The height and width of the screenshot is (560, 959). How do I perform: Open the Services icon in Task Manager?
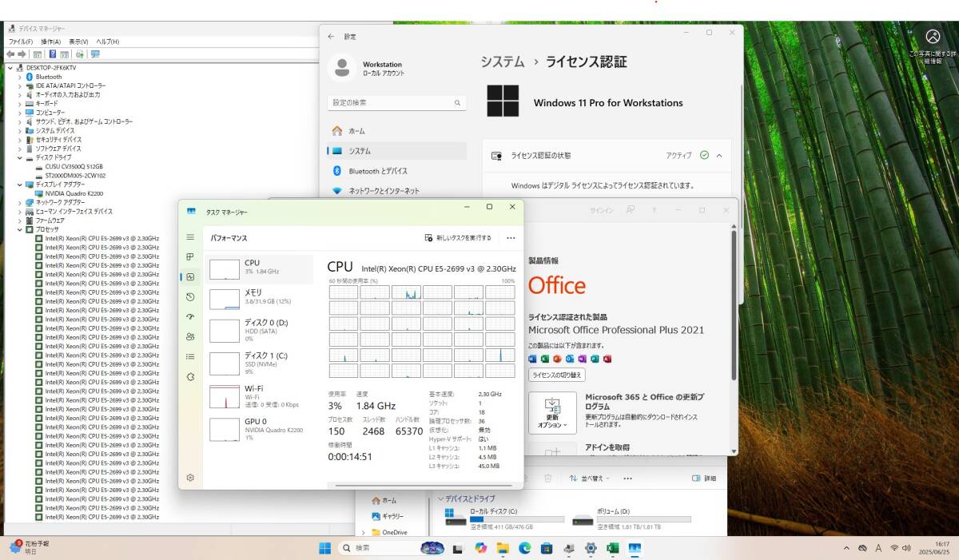190,376
